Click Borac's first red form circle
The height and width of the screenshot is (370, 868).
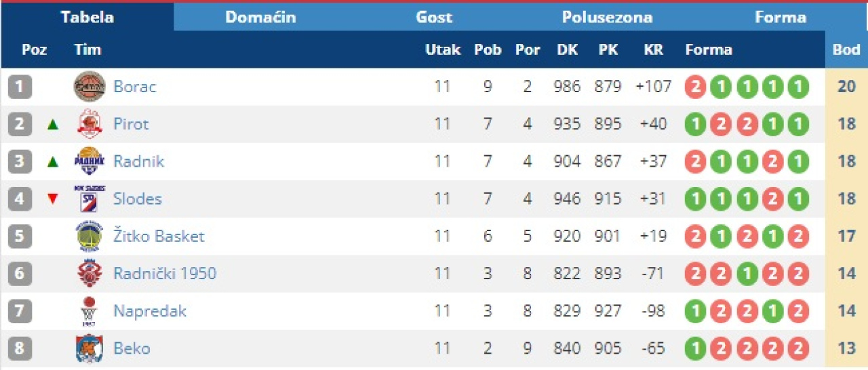(x=695, y=87)
